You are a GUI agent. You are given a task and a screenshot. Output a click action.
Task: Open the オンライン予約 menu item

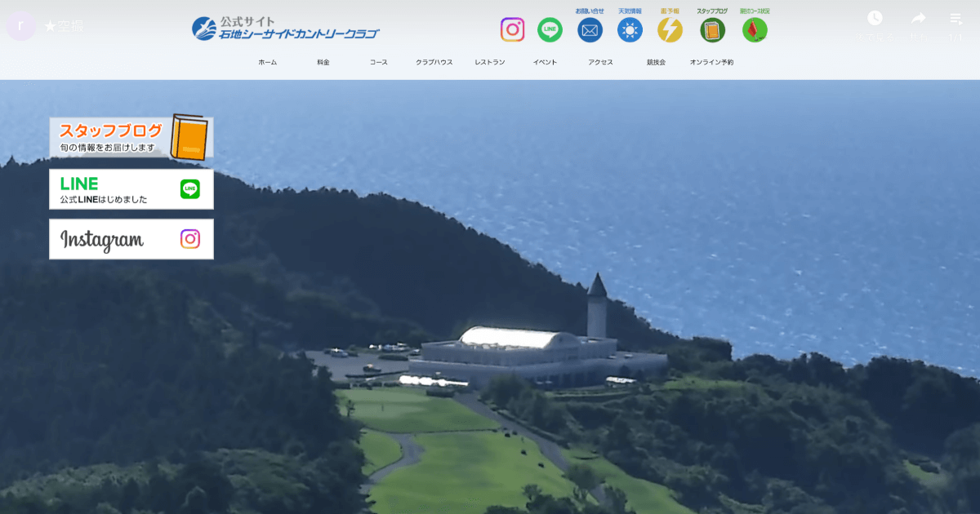pos(711,62)
